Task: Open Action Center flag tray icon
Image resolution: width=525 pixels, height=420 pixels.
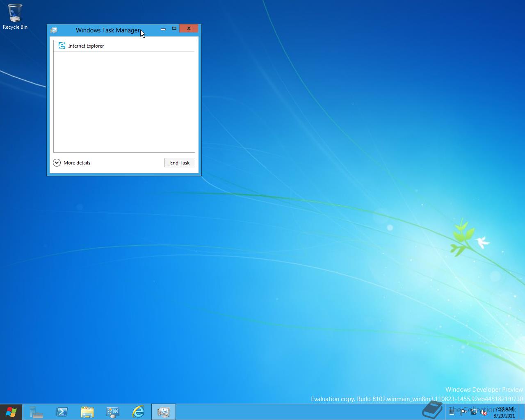Action: [463, 413]
